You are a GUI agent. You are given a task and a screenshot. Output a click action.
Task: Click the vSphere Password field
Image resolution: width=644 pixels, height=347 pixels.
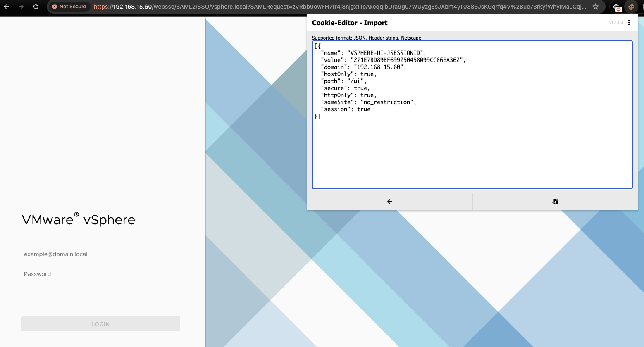click(x=101, y=274)
